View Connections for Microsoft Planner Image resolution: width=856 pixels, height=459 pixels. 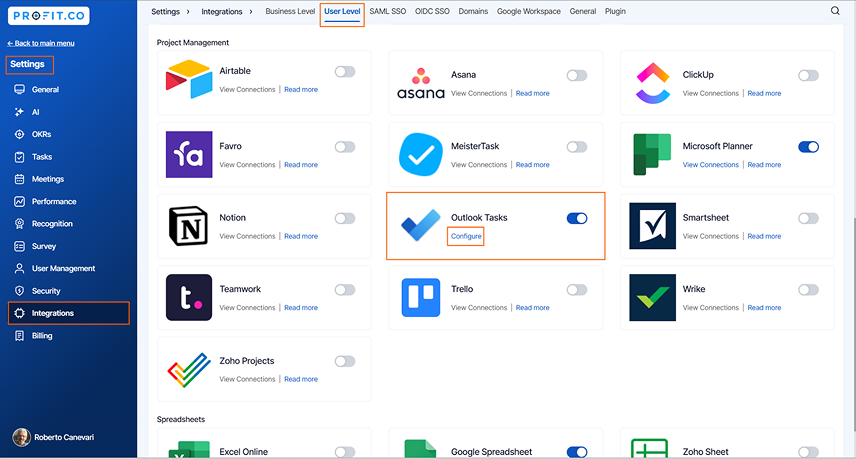click(x=710, y=165)
